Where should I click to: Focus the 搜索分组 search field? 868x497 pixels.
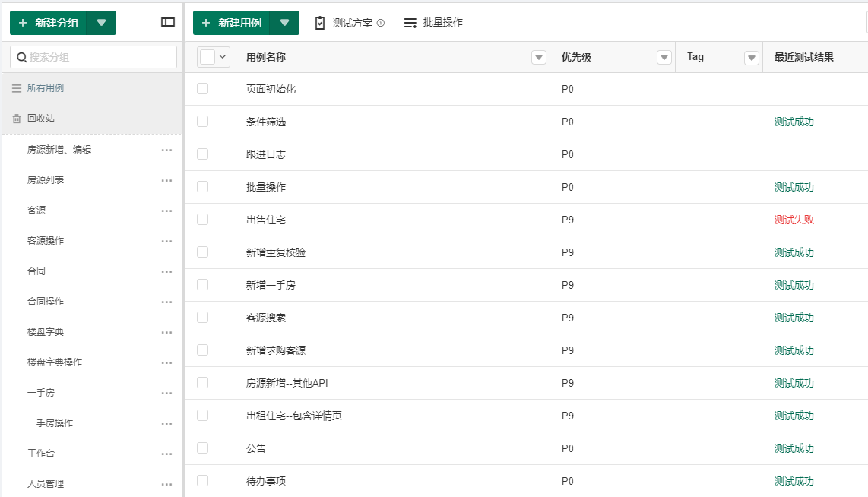(x=93, y=57)
